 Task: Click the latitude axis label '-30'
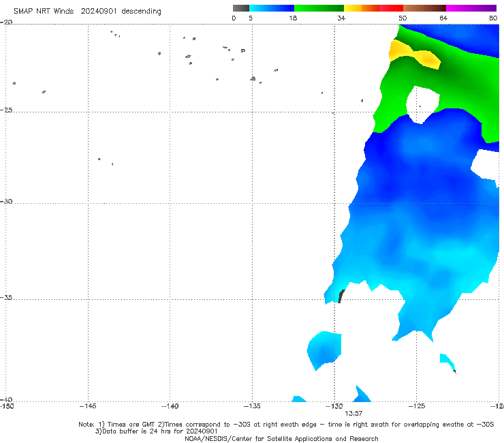[6, 201]
